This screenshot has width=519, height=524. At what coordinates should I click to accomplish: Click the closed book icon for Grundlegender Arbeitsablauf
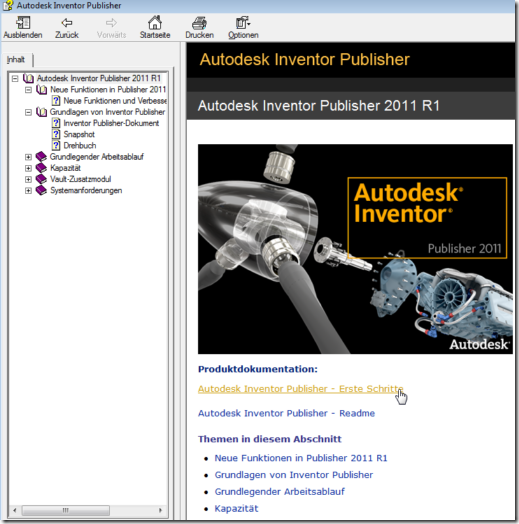click(x=41, y=156)
